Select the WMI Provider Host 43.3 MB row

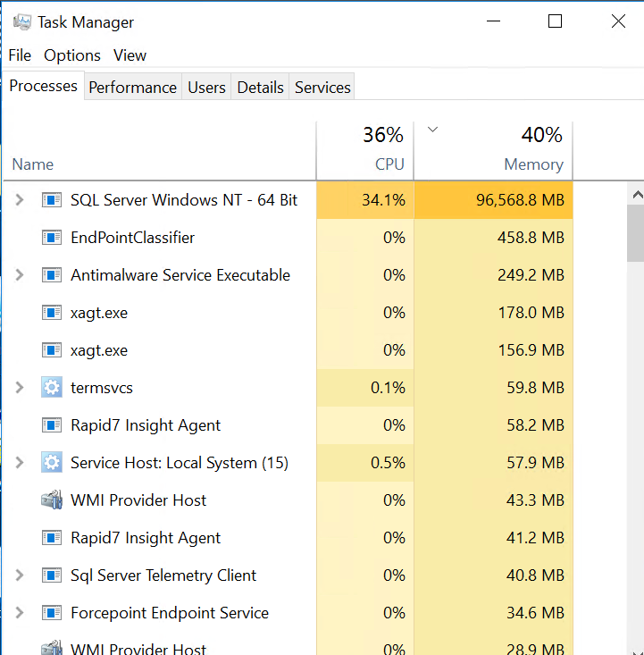[289, 500]
